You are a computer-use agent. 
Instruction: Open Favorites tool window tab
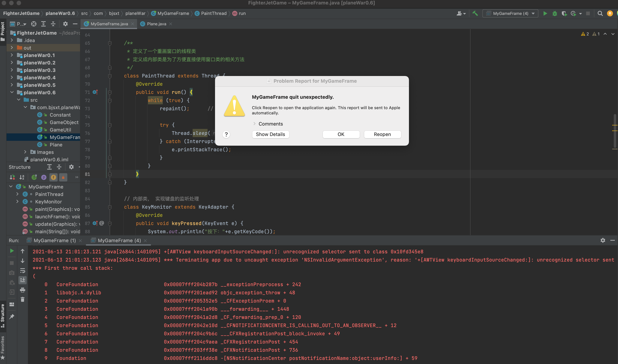(x=3, y=348)
